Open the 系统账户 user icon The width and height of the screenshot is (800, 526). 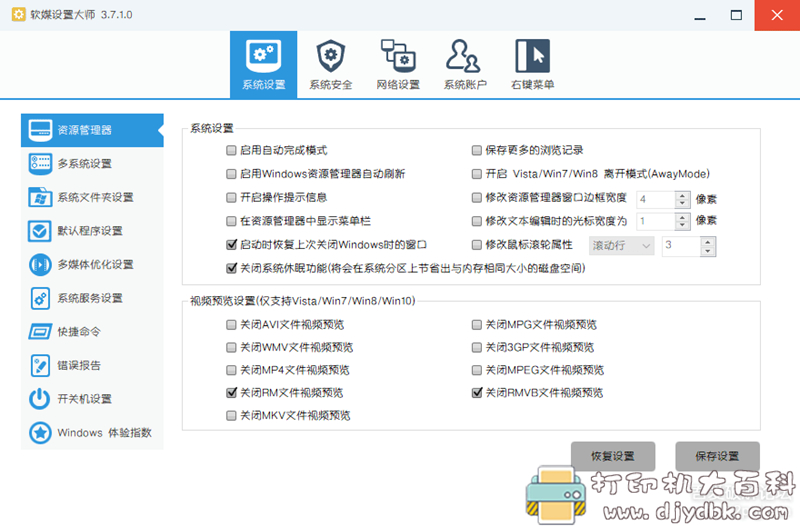tap(463, 56)
